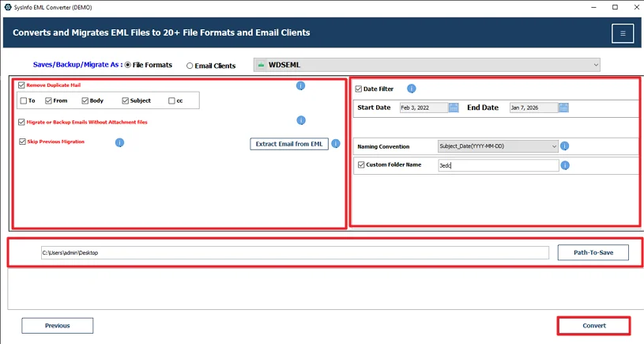Click the Custom Folder Name text field

click(x=498, y=165)
